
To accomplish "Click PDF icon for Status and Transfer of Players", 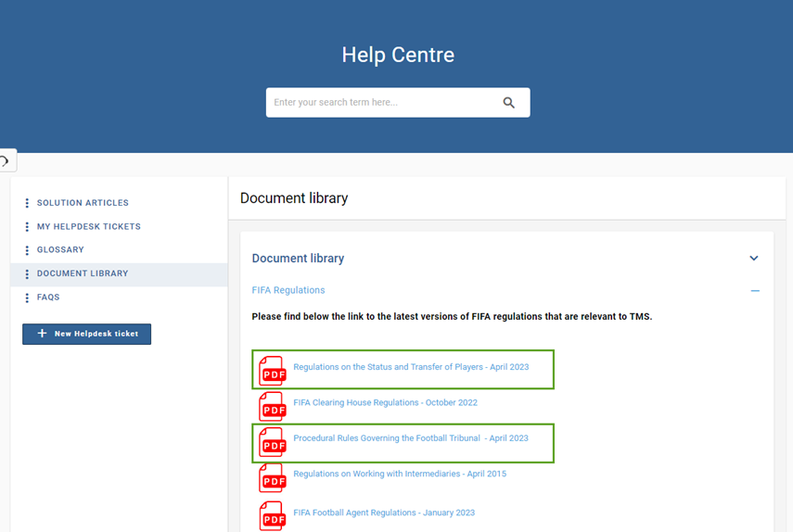I will pos(273,371).
